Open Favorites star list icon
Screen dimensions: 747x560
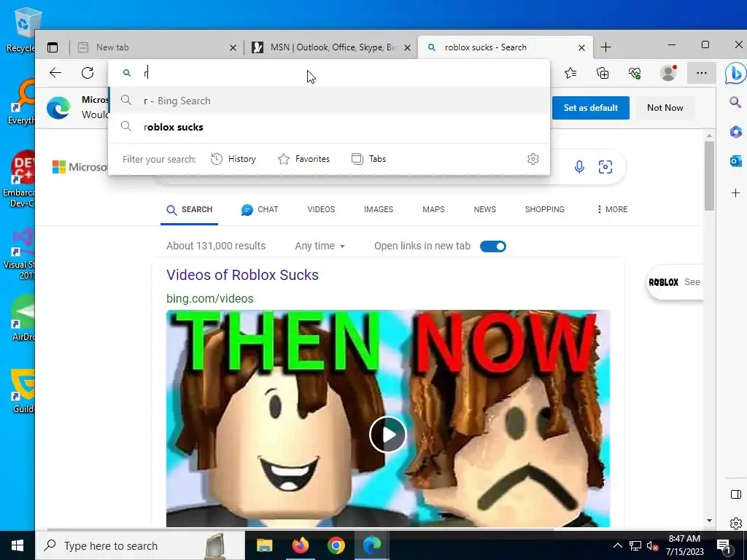tap(570, 73)
